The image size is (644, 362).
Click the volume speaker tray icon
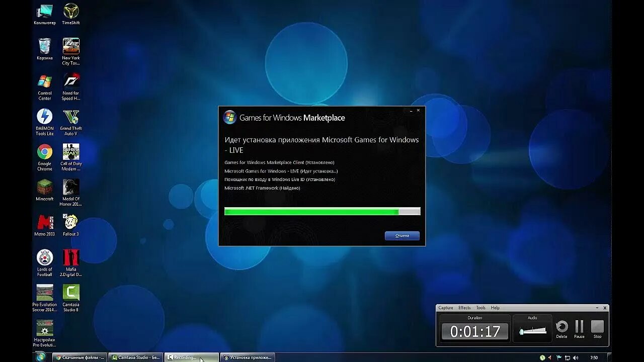pos(576,357)
